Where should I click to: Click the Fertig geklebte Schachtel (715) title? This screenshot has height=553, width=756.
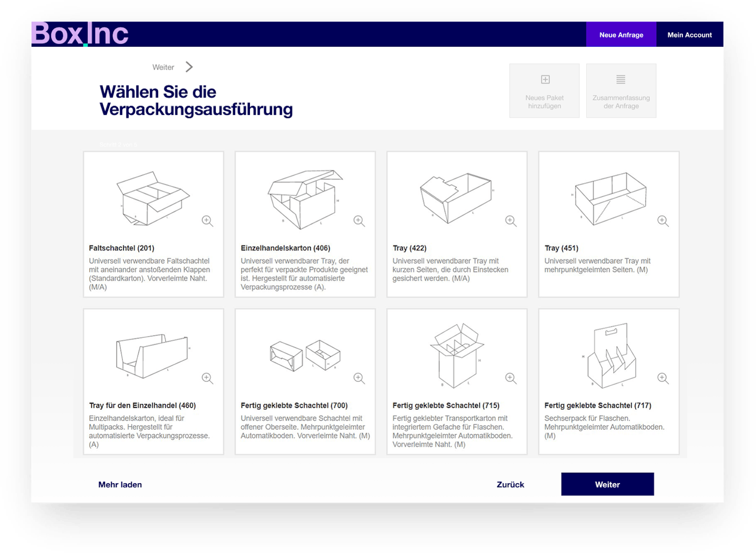pyautogui.click(x=446, y=406)
